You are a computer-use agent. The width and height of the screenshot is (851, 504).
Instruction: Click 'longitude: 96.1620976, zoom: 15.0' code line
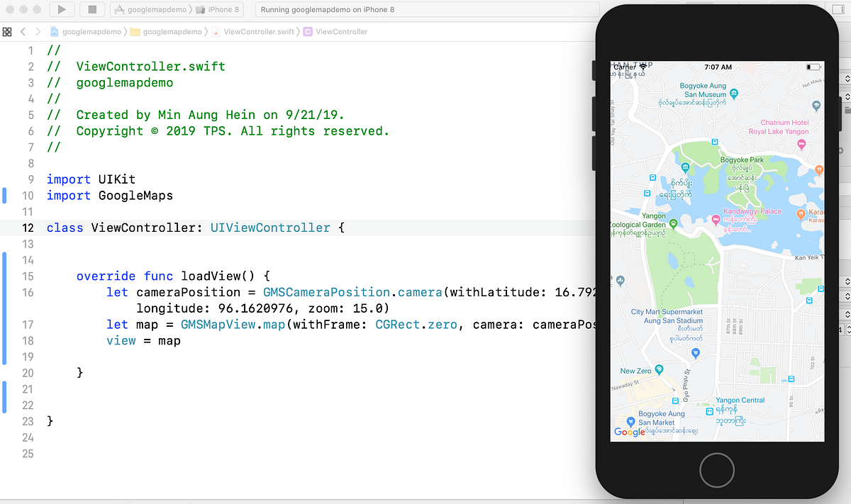(x=263, y=308)
